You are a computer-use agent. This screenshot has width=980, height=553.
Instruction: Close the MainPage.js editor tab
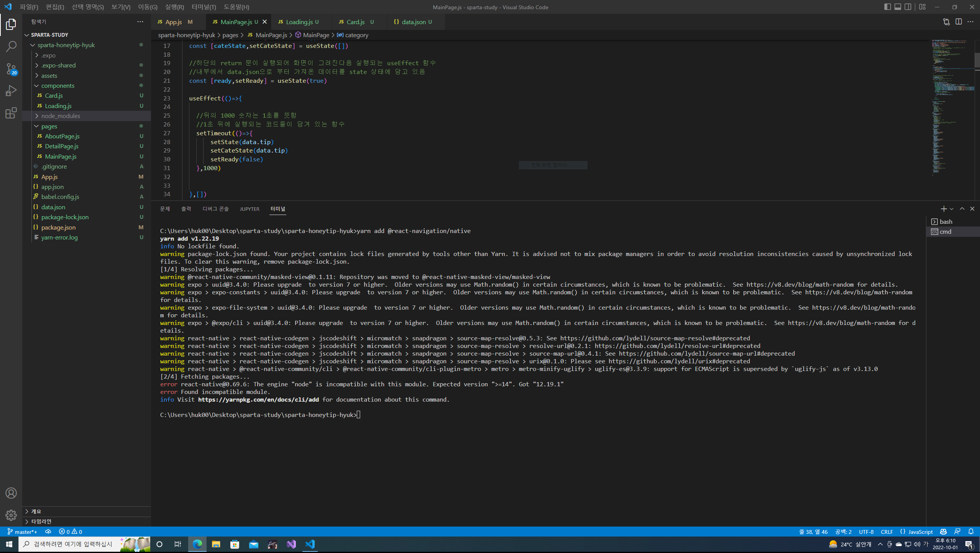(x=264, y=22)
